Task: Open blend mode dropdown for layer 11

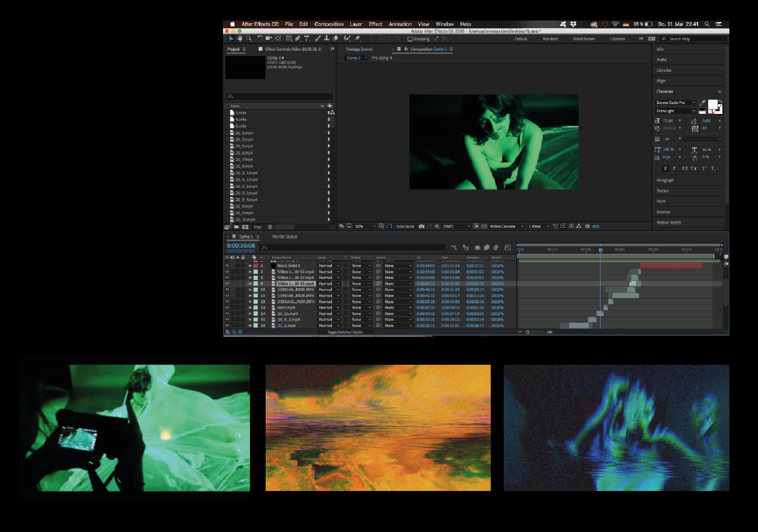Action: 329,296
